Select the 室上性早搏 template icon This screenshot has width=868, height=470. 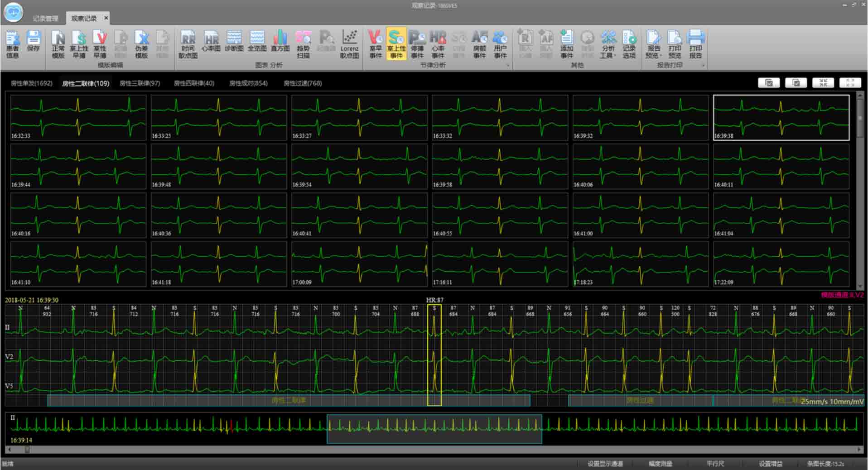[x=79, y=44]
